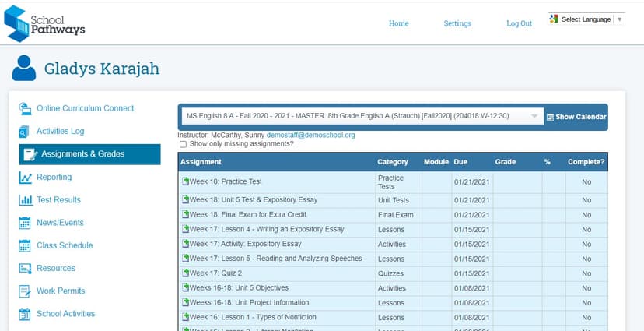This screenshot has height=331, width=644.
Task: Open Week 16: Lesson 1 - Types of Nonfiction
Action: pyautogui.click(x=253, y=317)
